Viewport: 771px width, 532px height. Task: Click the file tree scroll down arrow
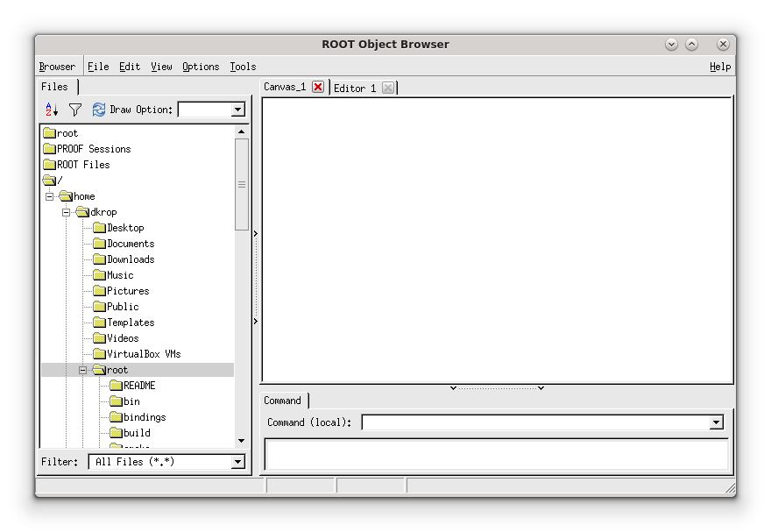pos(242,441)
